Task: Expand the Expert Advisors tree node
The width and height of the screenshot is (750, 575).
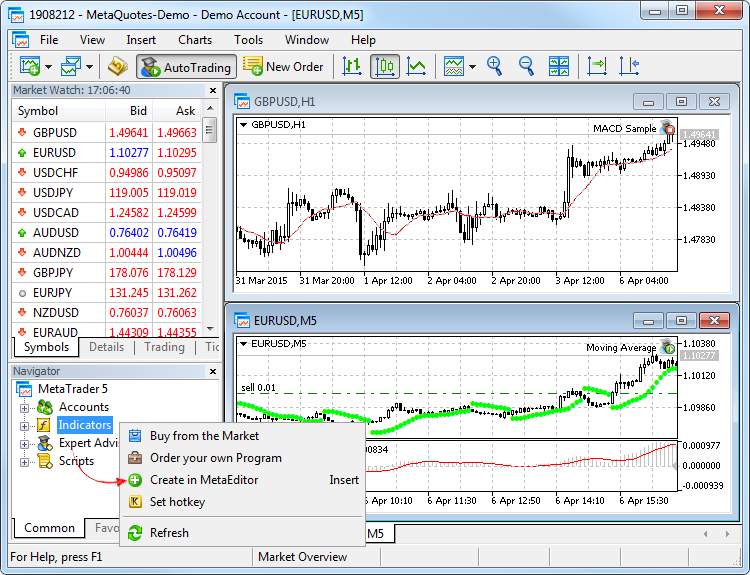Action: (24, 444)
